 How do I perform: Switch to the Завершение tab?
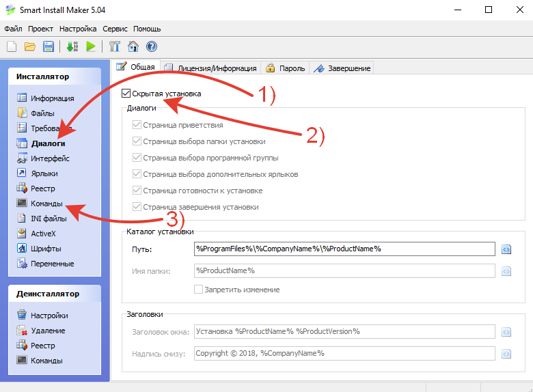tap(342, 68)
